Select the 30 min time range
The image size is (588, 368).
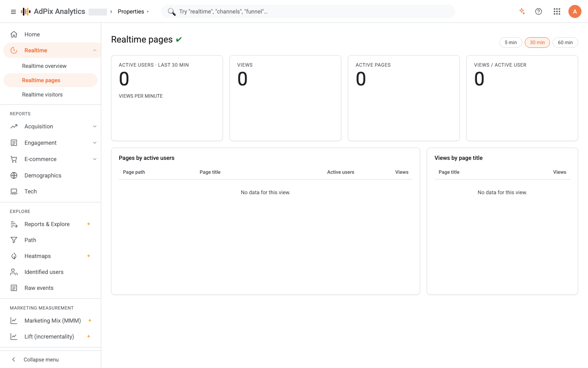coord(537,43)
